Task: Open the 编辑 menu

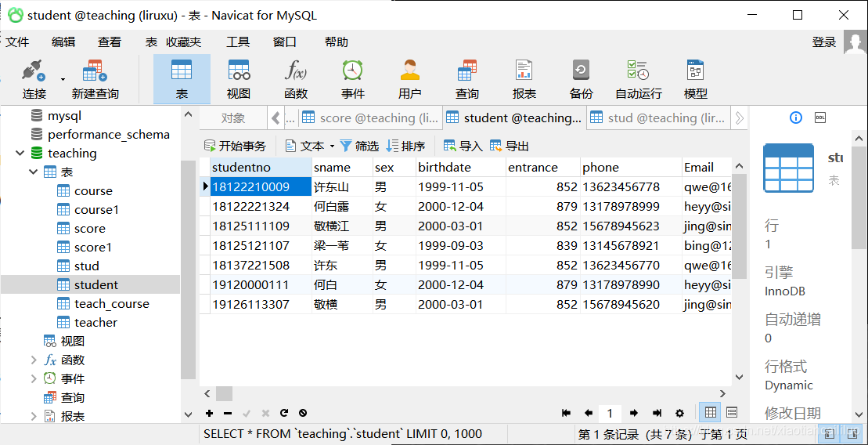Action: 63,42
